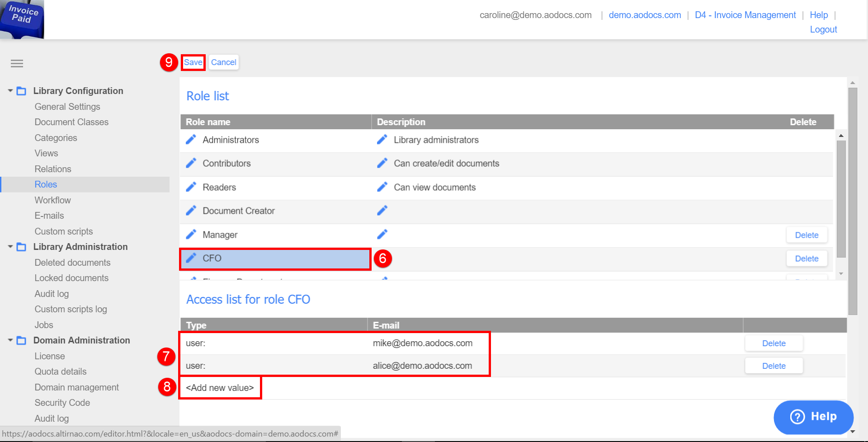This screenshot has height=442, width=868.
Task: Open Audit log under Library Administration
Action: click(x=52, y=294)
